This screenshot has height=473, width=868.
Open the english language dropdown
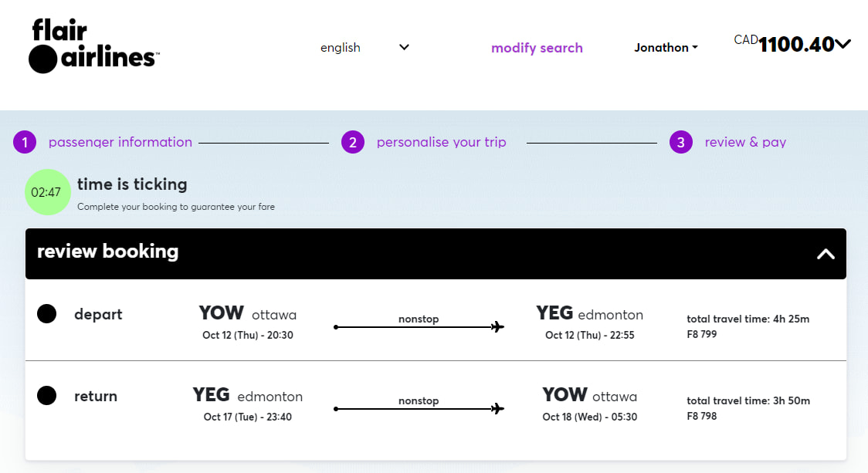[x=363, y=47]
